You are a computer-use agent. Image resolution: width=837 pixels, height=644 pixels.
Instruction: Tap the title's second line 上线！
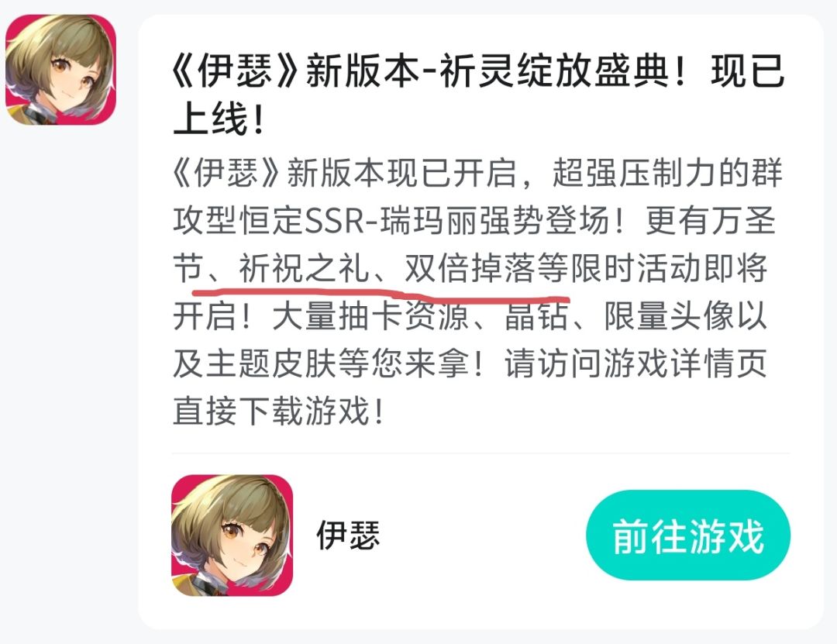point(219,119)
